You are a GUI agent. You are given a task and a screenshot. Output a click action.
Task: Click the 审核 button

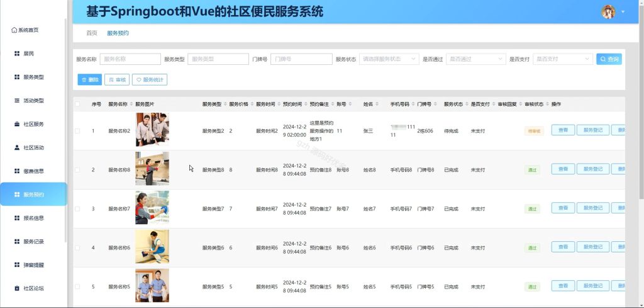pos(117,80)
